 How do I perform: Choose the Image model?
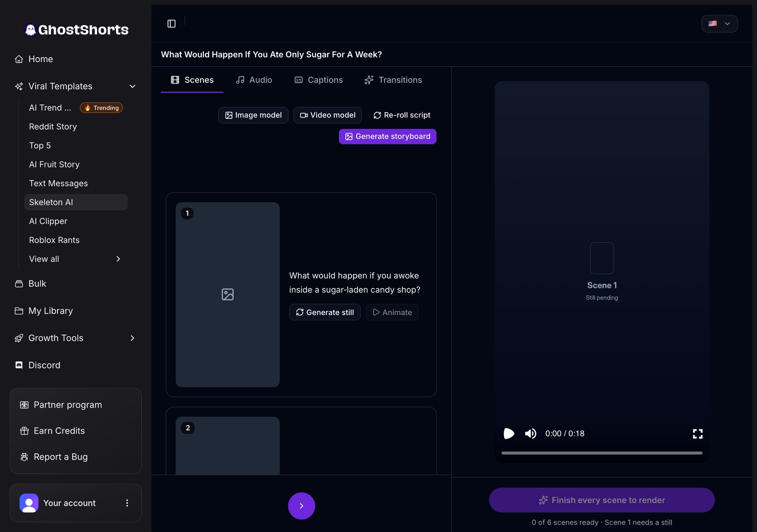tap(253, 115)
